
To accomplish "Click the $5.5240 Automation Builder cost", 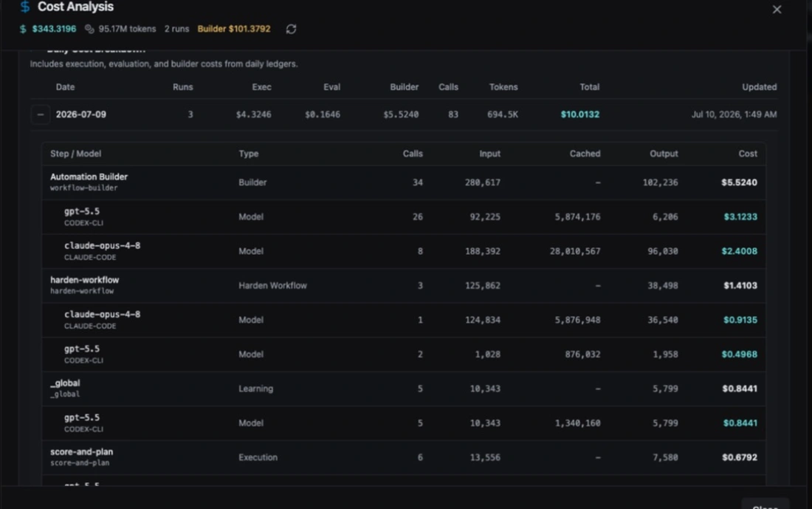I will [x=739, y=182].
